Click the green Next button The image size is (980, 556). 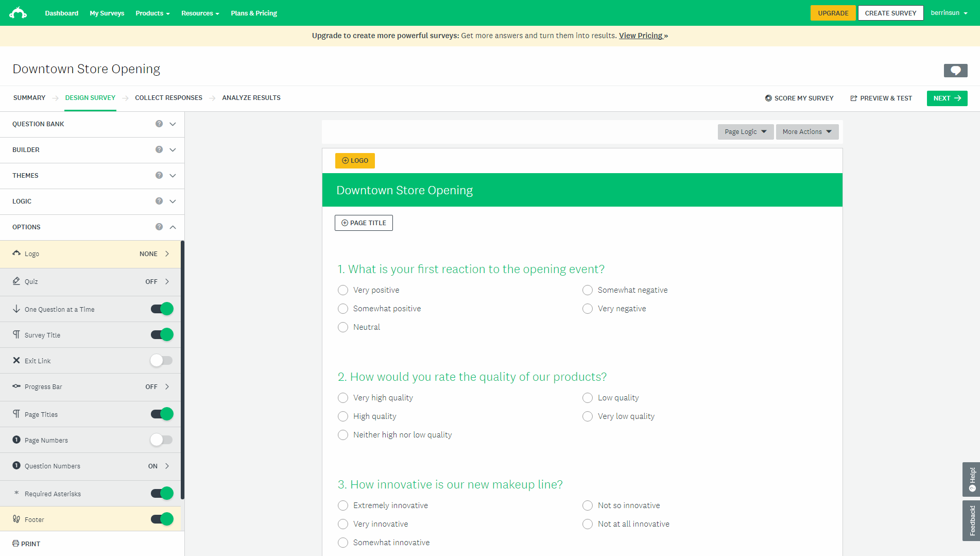click(947, 98)
